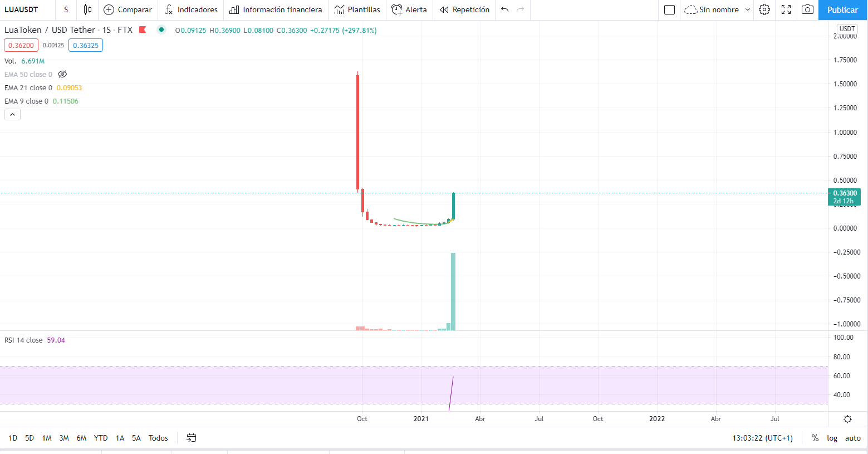868x454 pixels.
Task: Set the 1D date range
Action: (13, 438)
